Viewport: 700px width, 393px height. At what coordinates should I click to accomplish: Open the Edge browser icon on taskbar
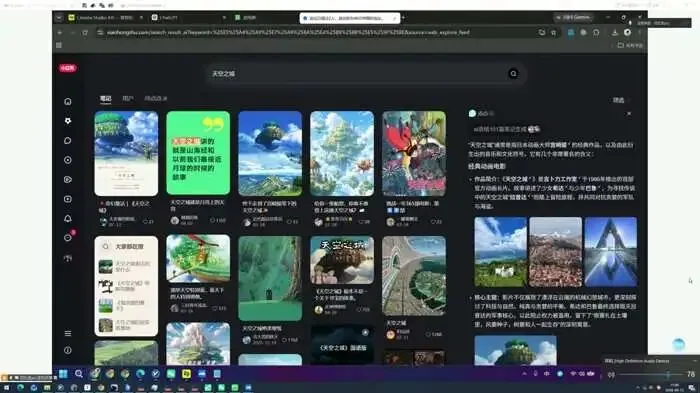coord(140,373)
